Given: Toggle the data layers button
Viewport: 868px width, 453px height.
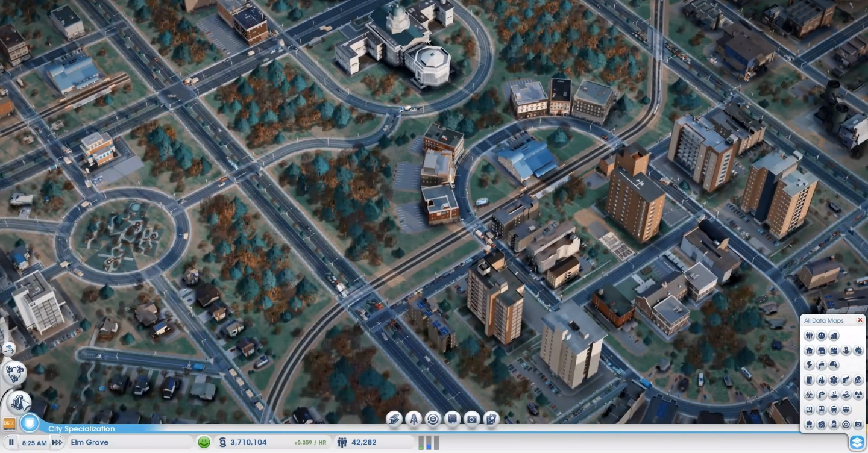Looking at the screenshot, I should 857,443.
